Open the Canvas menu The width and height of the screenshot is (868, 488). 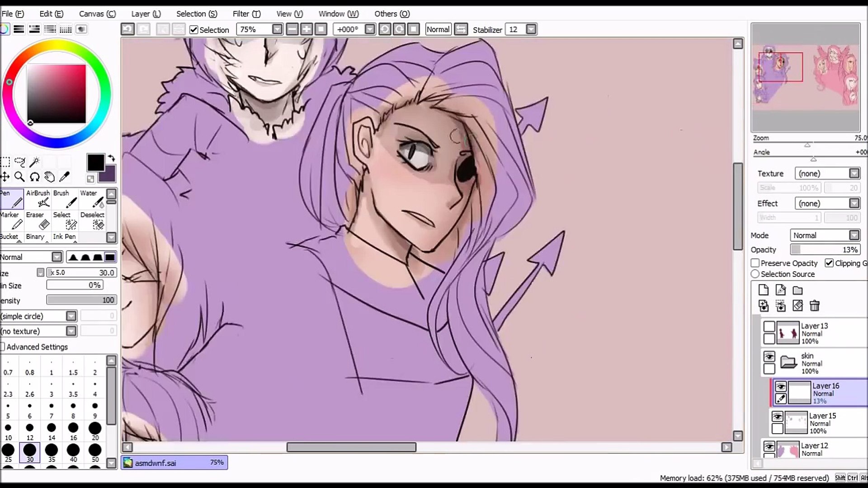[97, 14]
